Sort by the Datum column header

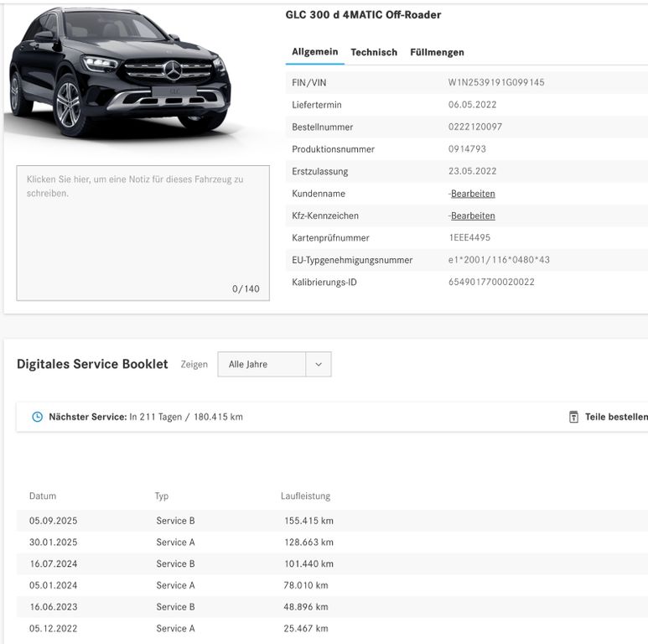tap(43, 496)
